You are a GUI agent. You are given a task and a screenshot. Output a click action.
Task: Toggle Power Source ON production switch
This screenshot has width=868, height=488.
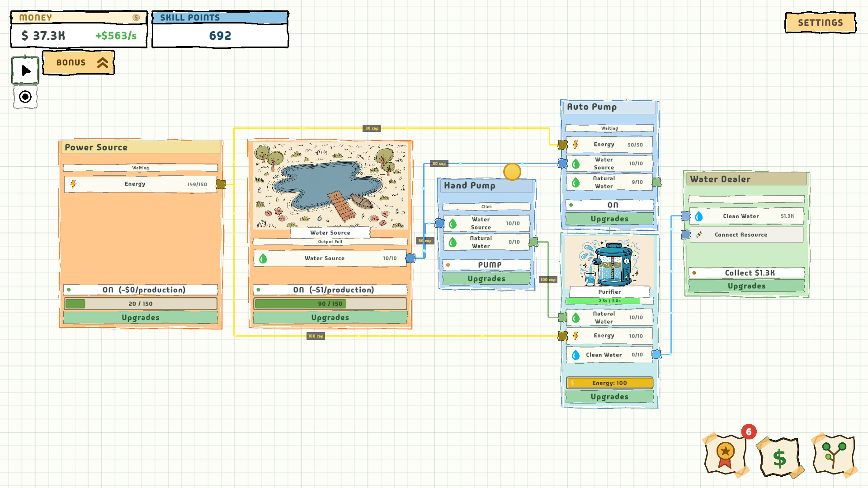pyautogui.click(x=141, y=290)
